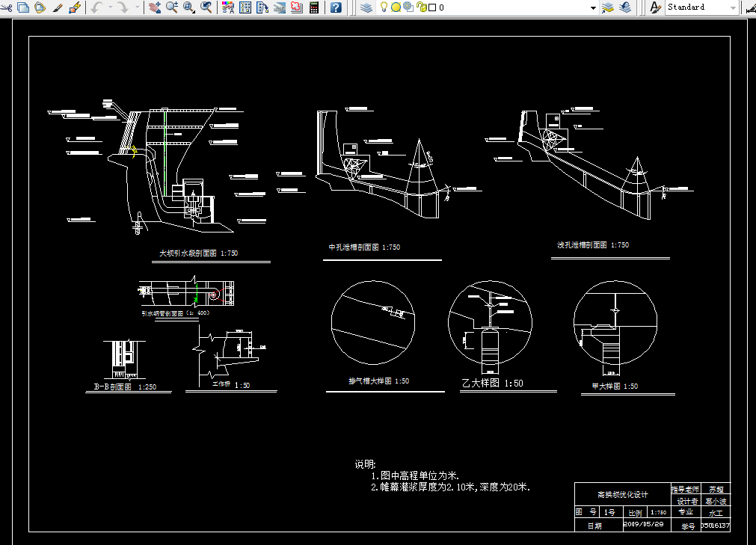Click the 中孔泄槽剖面图 1:750 title

(x=364, y=247)
